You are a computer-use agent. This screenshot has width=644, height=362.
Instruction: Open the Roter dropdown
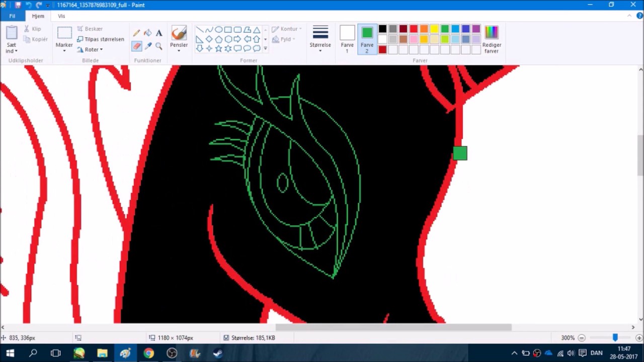[x=90, y=49]
